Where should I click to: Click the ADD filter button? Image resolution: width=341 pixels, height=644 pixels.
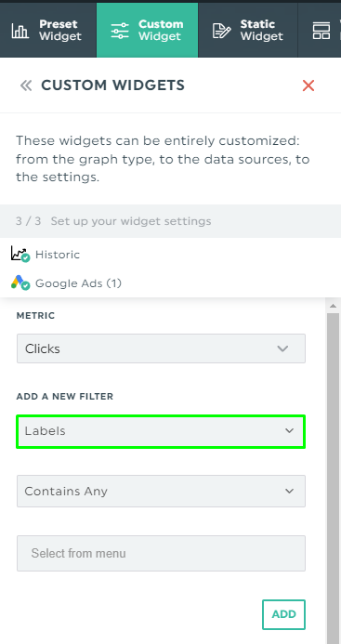pos(284,614)
